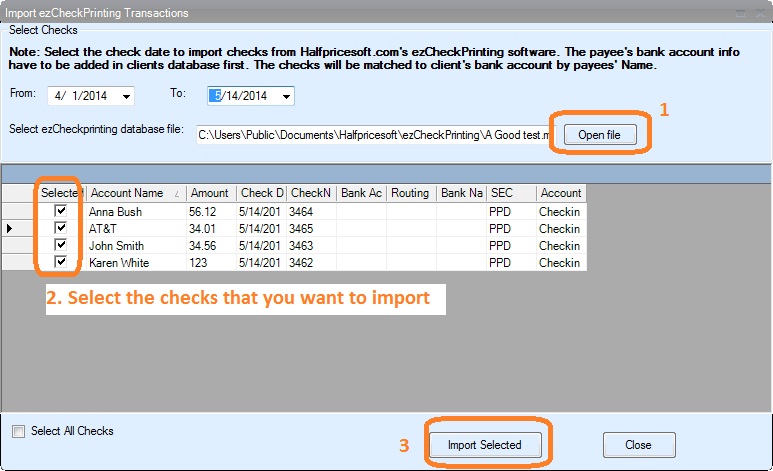The height and width of the screenshot is (471, 773).
Task: Expand the To date picker dropdown
Action: [286, 97]
